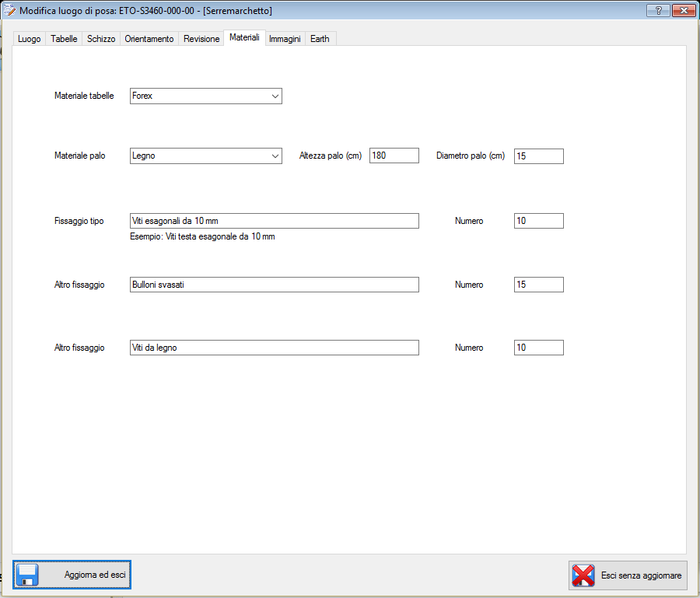The width and height of the screenshot is (700, 598).
Task: Click the Fissaggio tipo text field
Action: click(274, 221)
